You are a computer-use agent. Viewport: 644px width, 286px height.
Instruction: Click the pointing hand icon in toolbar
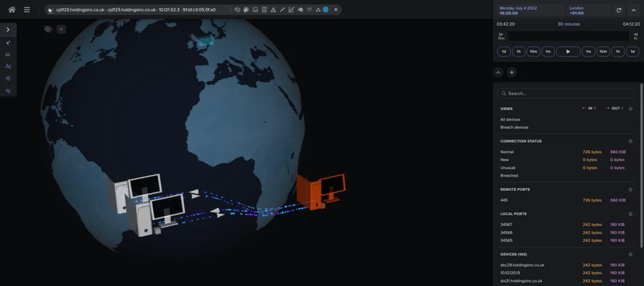(x=301, y=9)
